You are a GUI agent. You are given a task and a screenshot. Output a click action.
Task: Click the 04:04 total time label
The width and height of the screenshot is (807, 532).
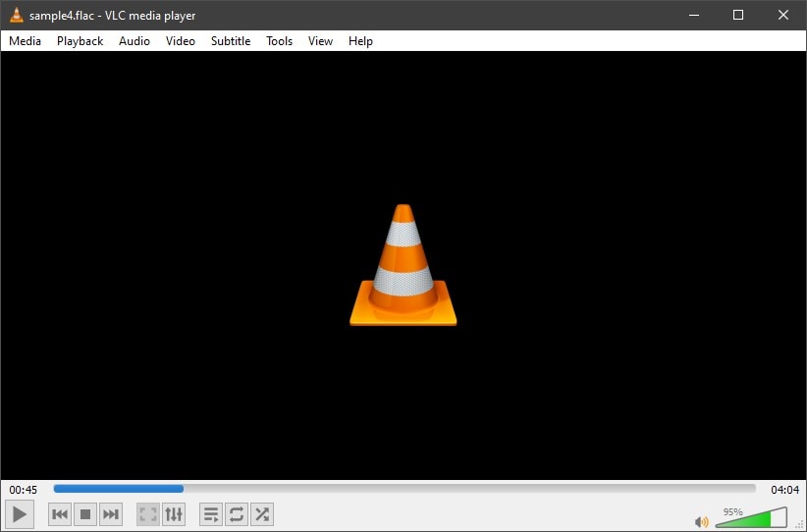tap(784, 489)
